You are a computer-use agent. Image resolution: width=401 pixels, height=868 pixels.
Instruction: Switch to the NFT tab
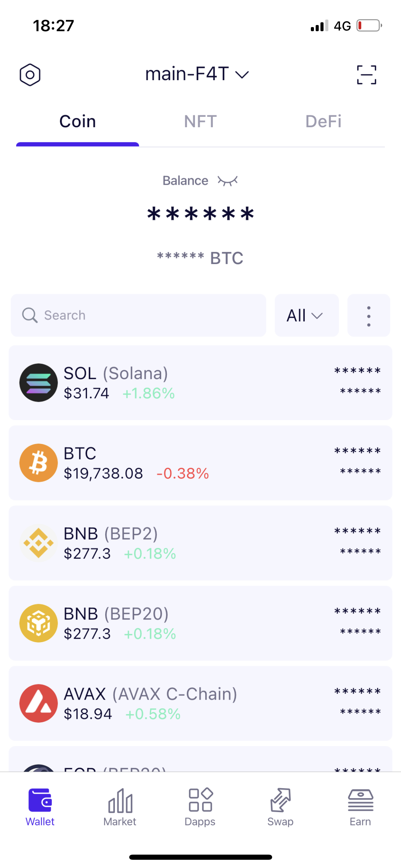200,121
